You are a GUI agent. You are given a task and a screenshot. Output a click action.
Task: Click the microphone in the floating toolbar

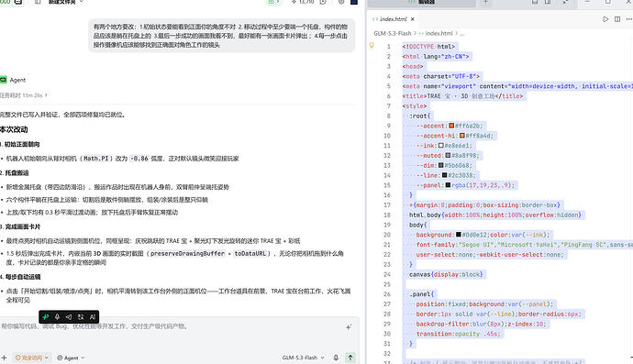pos(57,317)
